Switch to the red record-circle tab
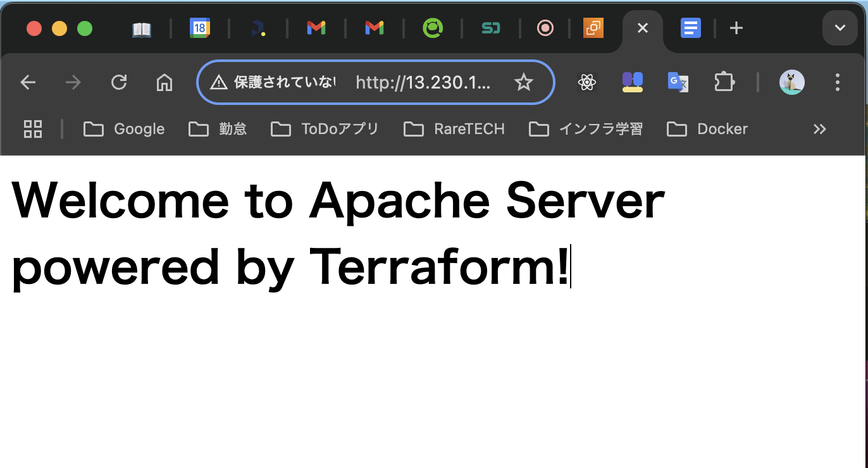This screenshot has height=468, width=868. pos(545,28)
